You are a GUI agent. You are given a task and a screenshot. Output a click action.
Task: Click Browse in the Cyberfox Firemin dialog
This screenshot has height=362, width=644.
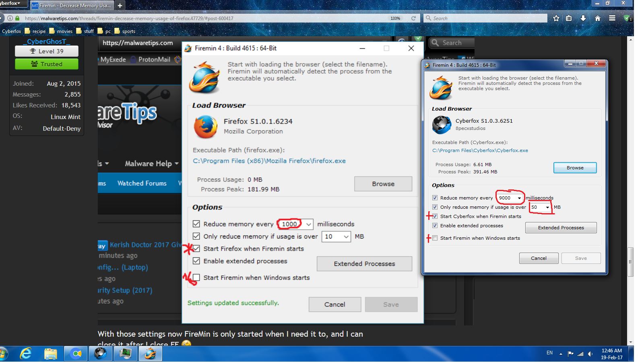click(575, 168)
